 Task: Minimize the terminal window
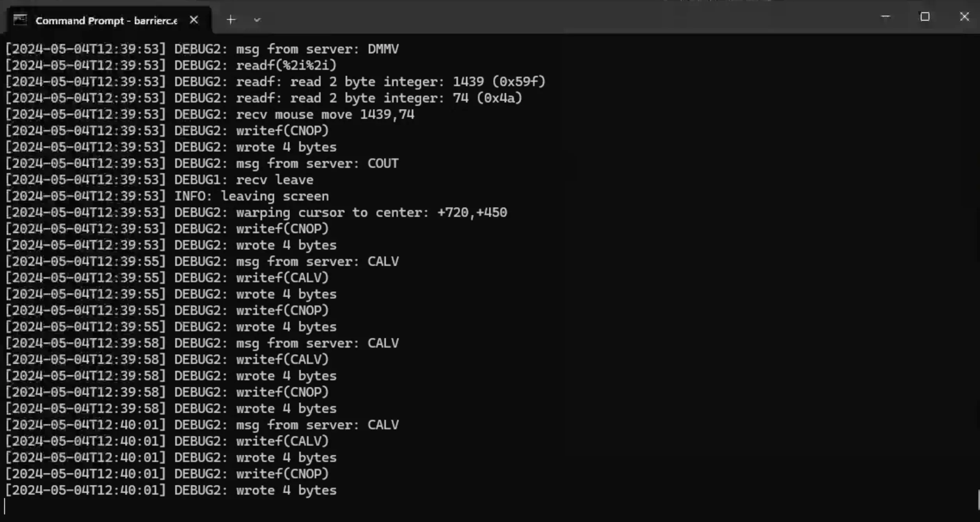point(886,17)
